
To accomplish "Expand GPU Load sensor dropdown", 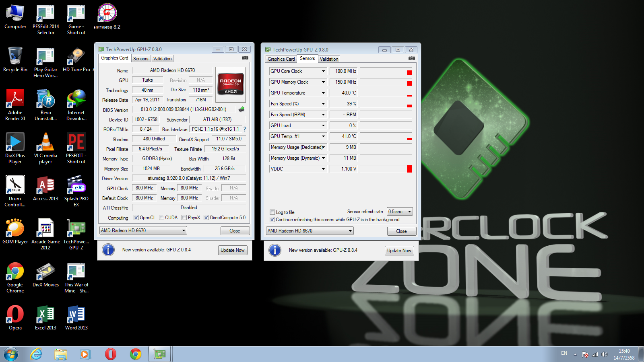I will pos(323,125).
